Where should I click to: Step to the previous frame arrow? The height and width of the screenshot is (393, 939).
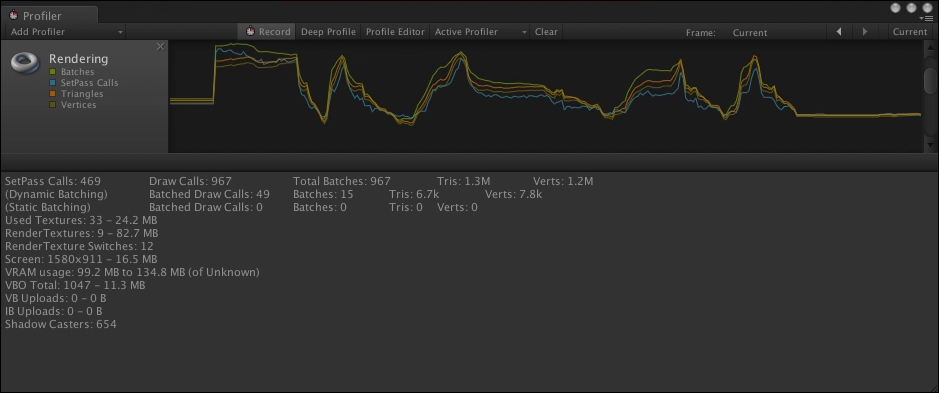pyautogui.click(x=838, y=32)
